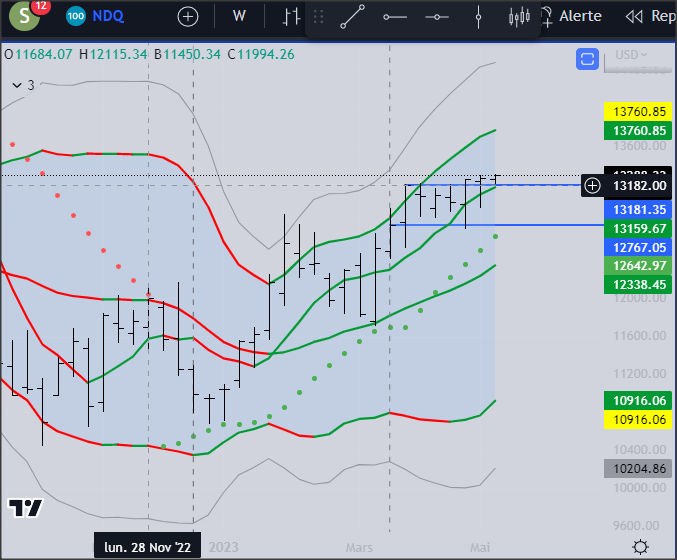Click the green 12642.97 price label

[638, 266]
